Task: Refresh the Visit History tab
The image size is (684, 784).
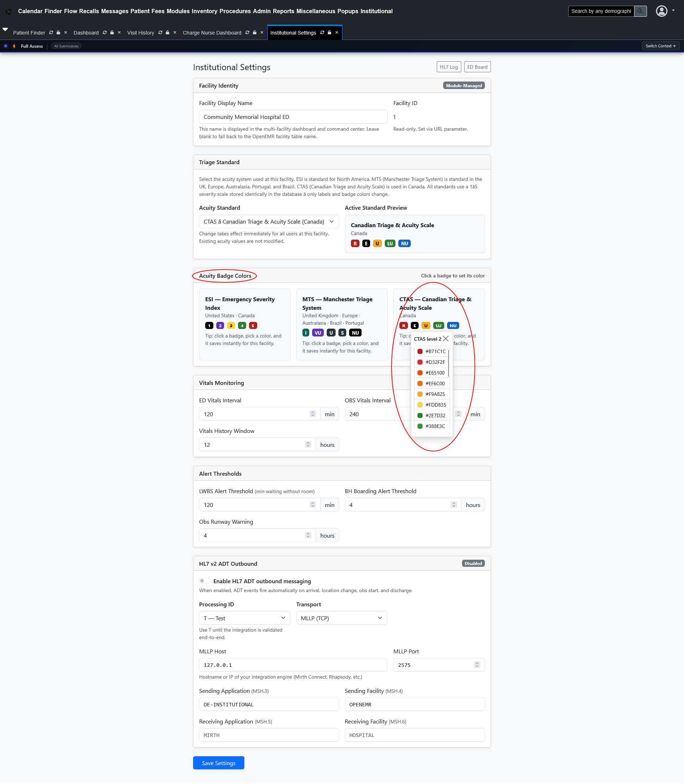Action: 160,32
